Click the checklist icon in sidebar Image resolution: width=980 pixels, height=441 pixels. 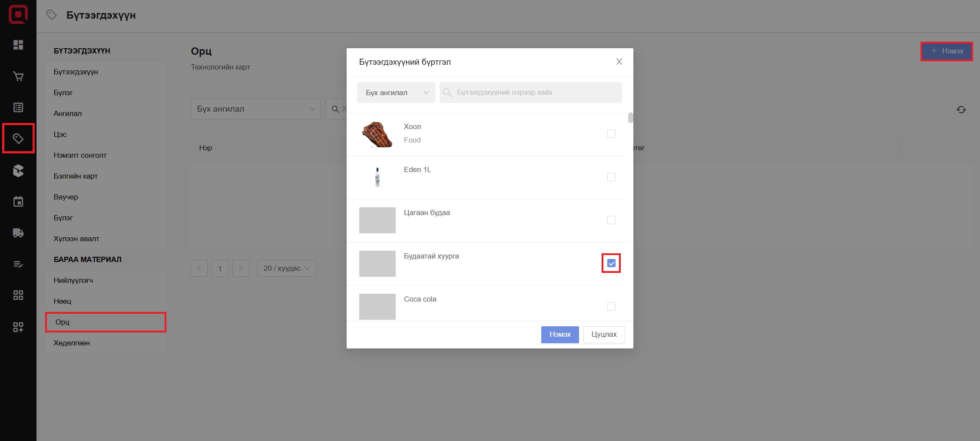point(18,264)
